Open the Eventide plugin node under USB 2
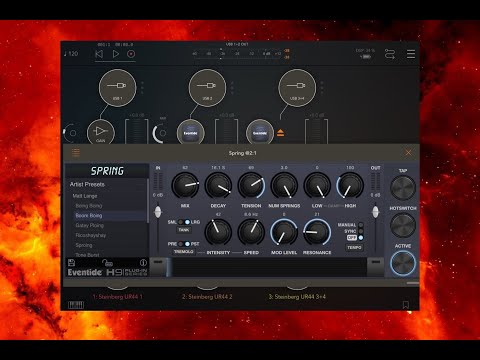Screen dimensions: 480x360 click(190, 132)
